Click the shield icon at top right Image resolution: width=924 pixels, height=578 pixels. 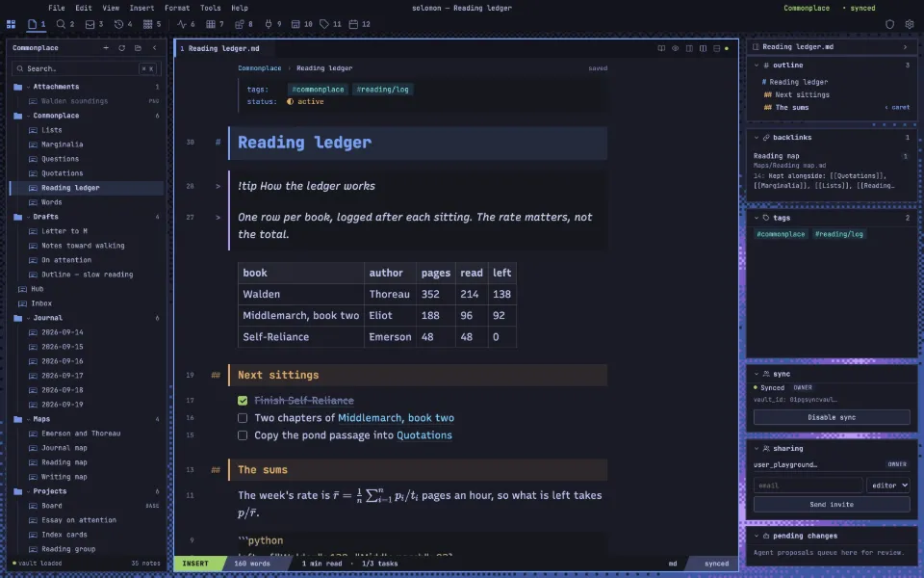(889, 24)
